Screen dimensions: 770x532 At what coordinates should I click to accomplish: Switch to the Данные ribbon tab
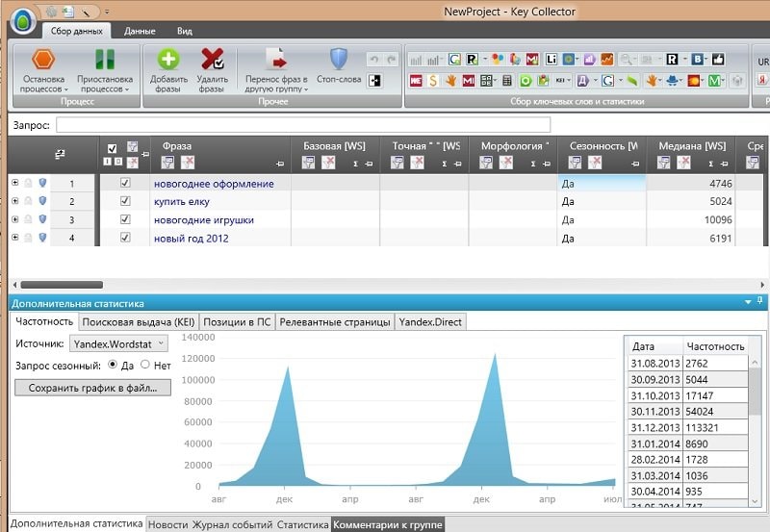click(x=140, y=31)
